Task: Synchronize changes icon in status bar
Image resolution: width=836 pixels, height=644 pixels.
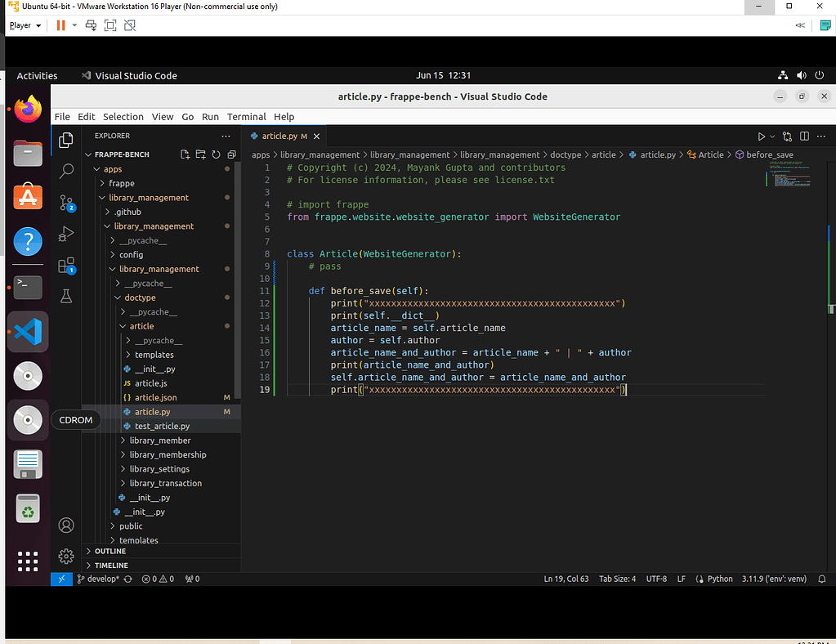Action: pyautogui.click(x=128, y=579)
